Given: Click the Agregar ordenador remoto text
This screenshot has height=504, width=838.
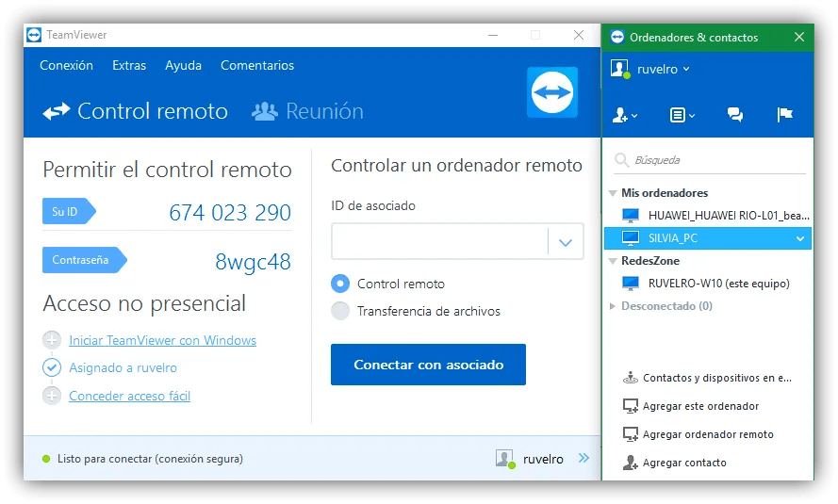Looking at the screenshot, I should [x=708, y=434].
